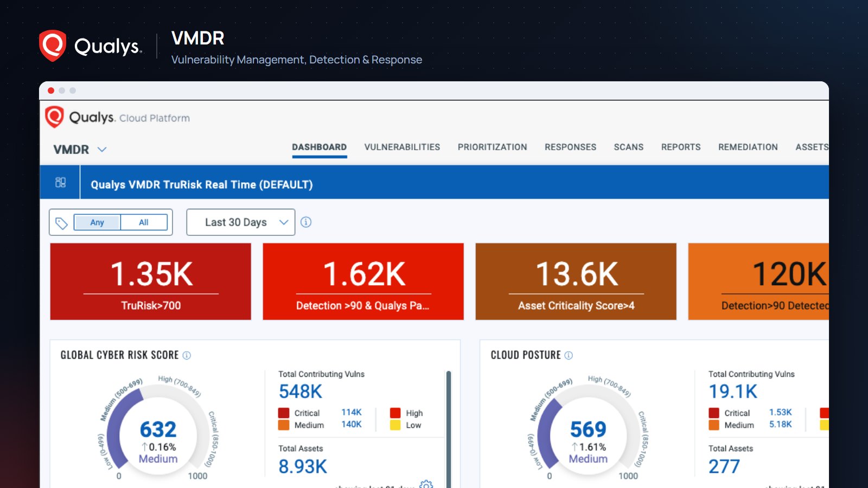Click the Critical red swatch in Global risk legend
The image size is (868, 488).
[284, 413]
